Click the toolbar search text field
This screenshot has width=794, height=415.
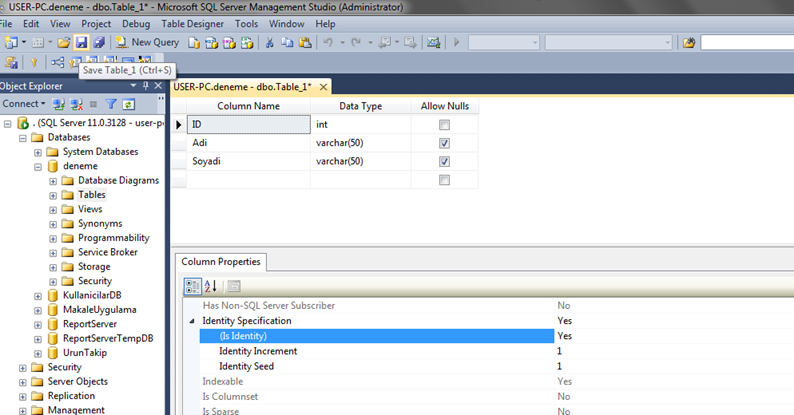[x=747, y=43]
